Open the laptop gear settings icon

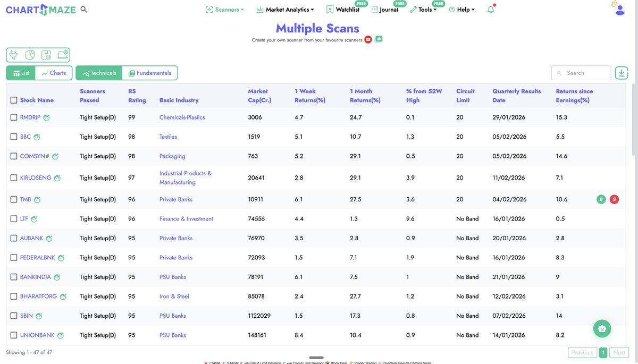pos(62,55)
